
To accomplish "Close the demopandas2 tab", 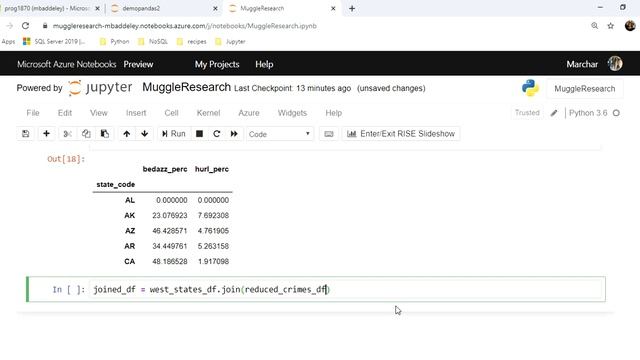I will 216,8.
